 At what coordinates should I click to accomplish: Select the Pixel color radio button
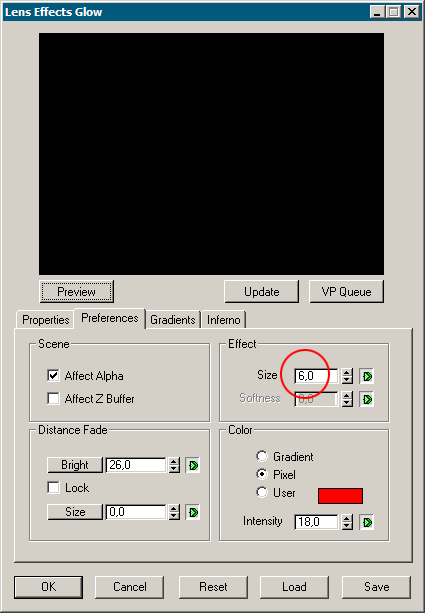tap(262, 474)
